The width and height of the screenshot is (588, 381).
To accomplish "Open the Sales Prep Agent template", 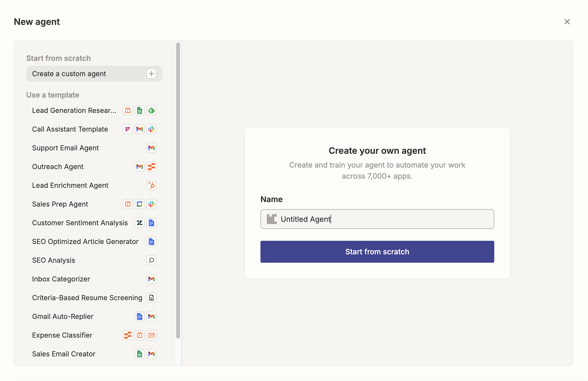I will tap(94, 204).
